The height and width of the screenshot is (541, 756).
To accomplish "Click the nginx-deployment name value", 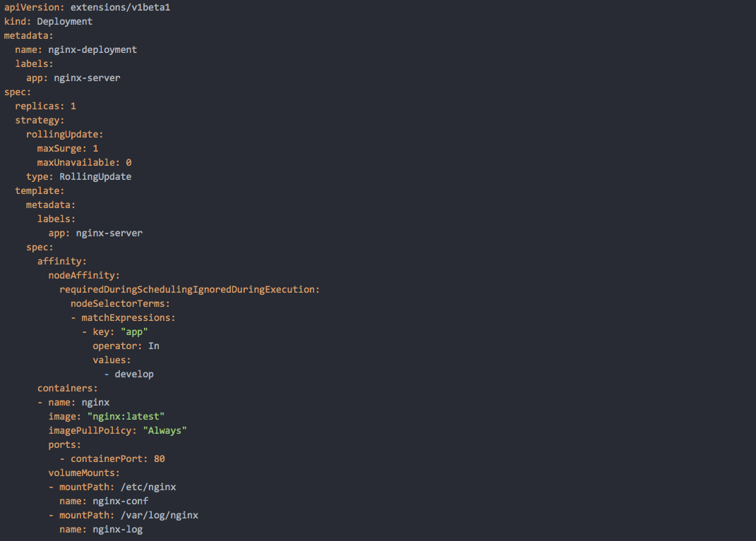I will pos(92,50).
